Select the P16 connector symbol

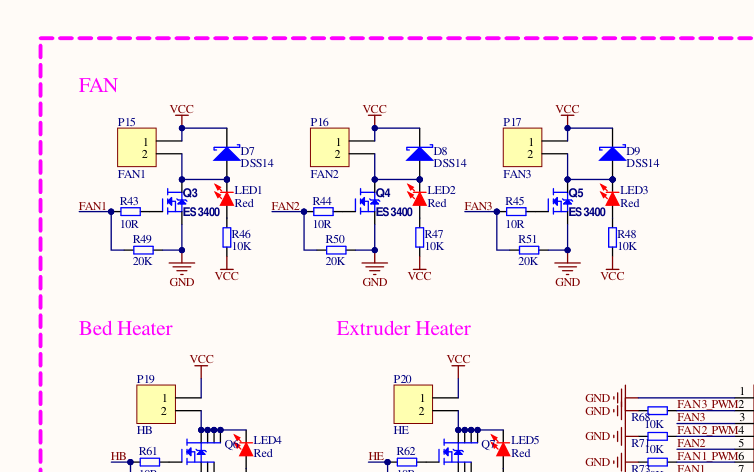tap(330, 148)
